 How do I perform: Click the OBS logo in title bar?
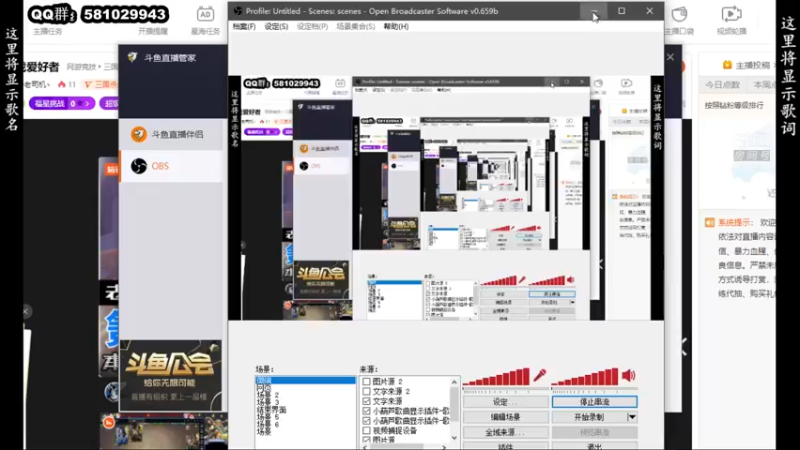pyautogui.click(x=238, y=11)
